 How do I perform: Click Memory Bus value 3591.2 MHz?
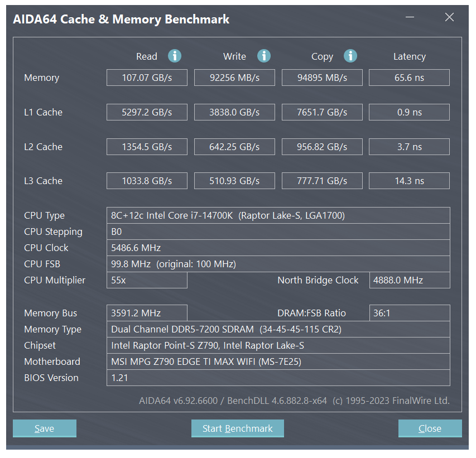click(x=147, y=313)
